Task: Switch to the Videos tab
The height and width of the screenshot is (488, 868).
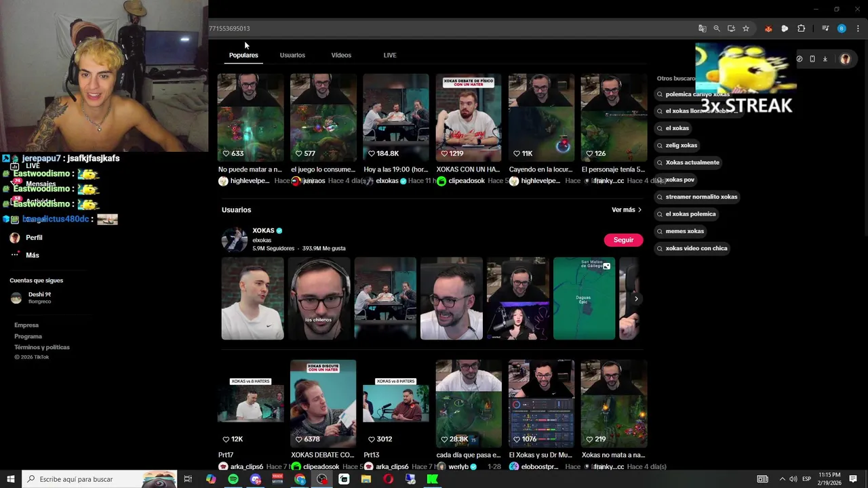Action: pos(341,55)
